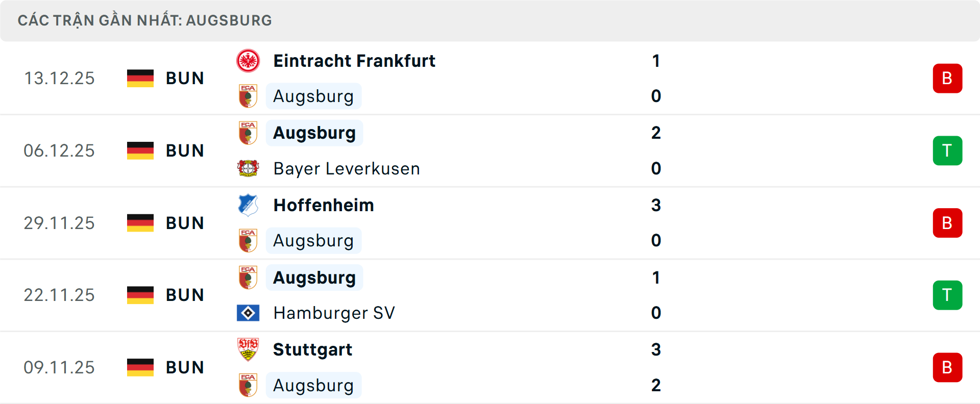Click the German flag beside the 13.12.25 match

[x=140, y=78]
